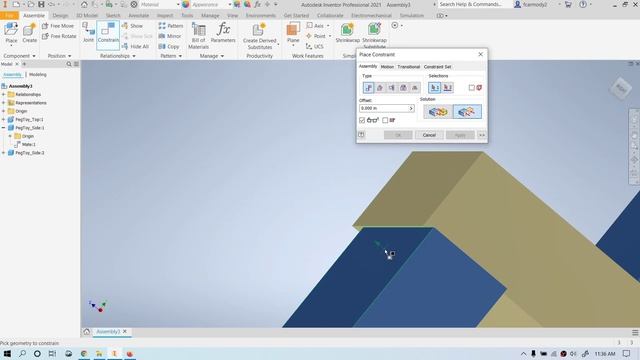The image size is (640, 360).
Task: Toggle Show Preview checkbox with glasses icon
Action: [362, 120]
